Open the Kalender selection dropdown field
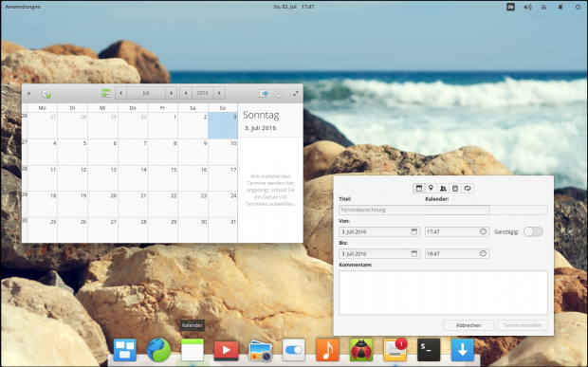The width and height of the screenshot is (588, 367). 518,210
